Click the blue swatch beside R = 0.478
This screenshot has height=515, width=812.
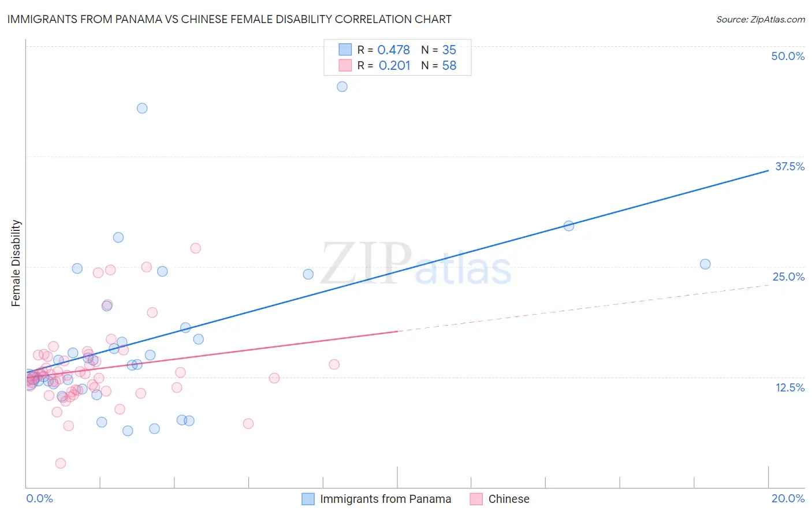pos(345,50)
